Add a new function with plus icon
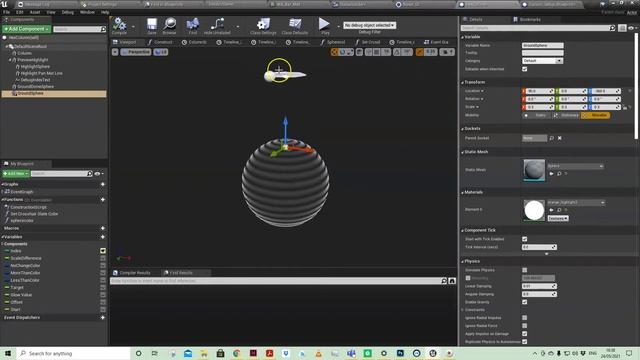 pyautogui.click(x=103, y=200)
